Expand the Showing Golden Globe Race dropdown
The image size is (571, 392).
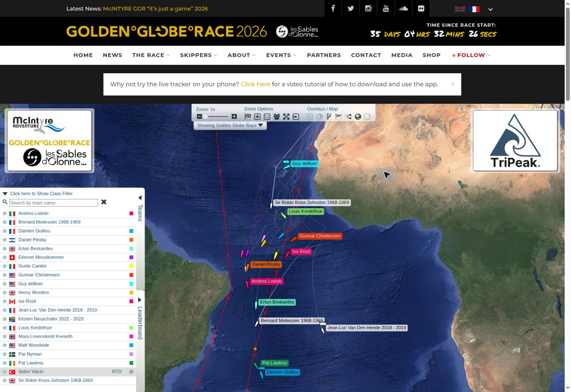pyautogui.click(x=230, y=125)
